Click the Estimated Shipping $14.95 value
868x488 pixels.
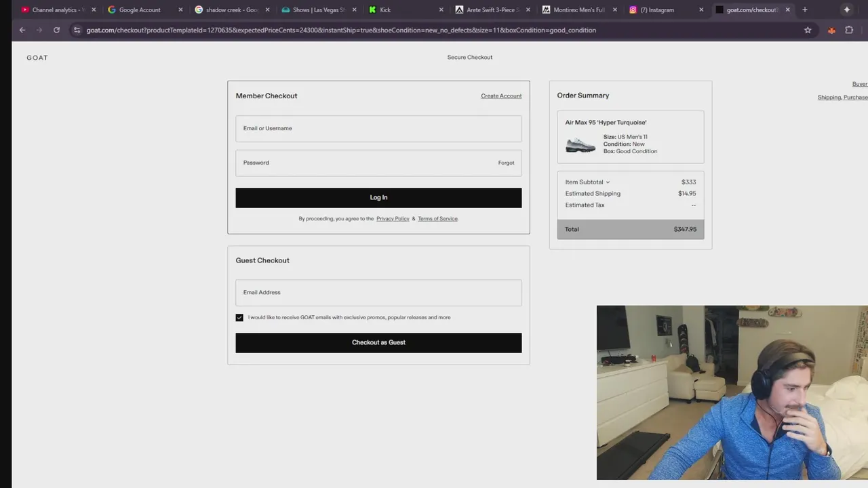pyautogui.click(x=687, y=193)
